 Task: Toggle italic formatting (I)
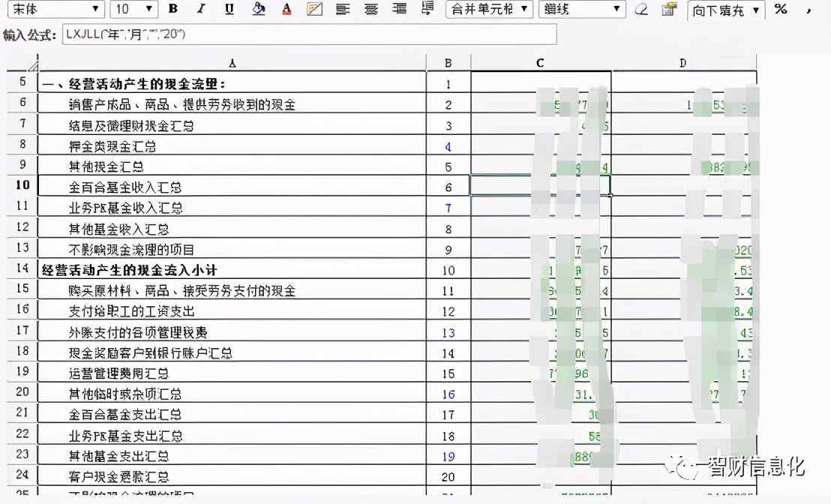click(201, 8)
